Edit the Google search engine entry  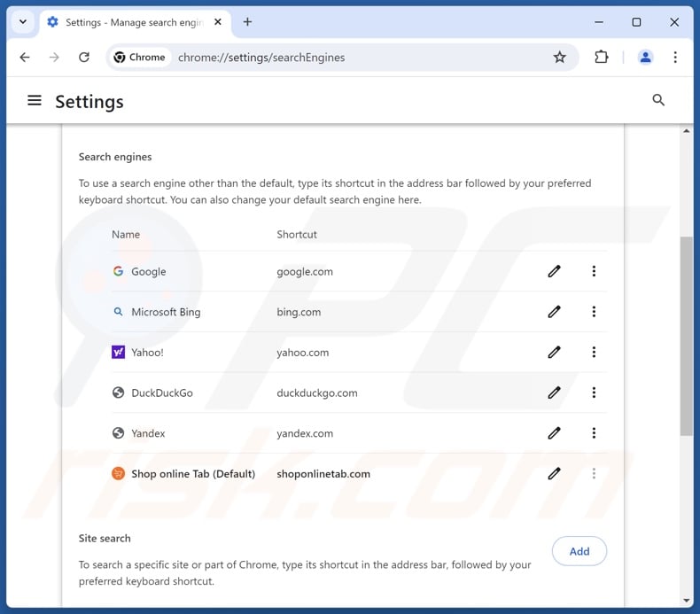pyautogui.click(x=554, y=271)
